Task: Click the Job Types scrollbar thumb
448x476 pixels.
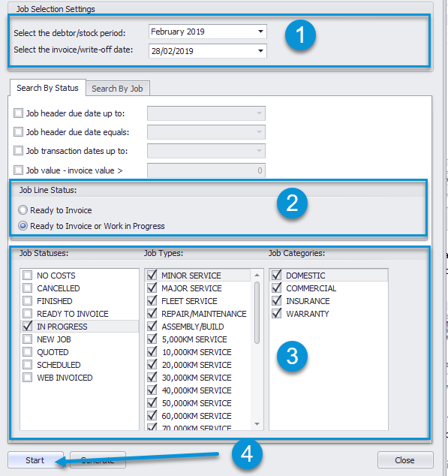Action: [x=257, y=312]
